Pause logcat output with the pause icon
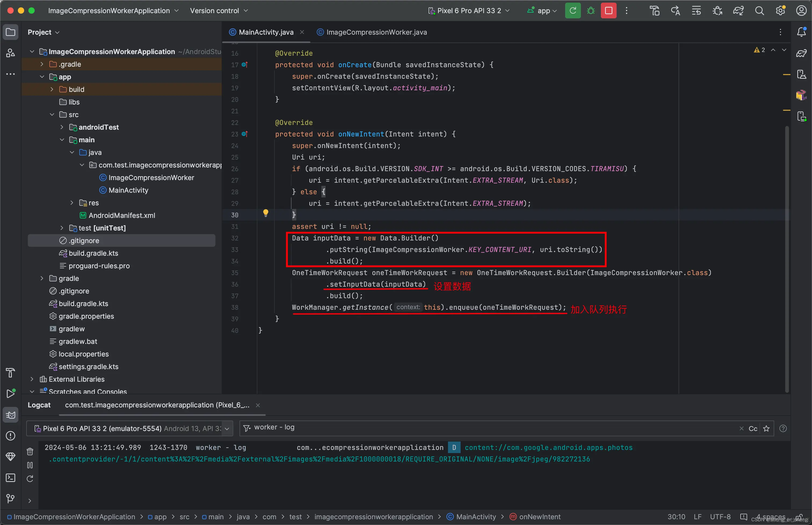The height and width of the screenshot is (525, 812). tap(30, 465)
